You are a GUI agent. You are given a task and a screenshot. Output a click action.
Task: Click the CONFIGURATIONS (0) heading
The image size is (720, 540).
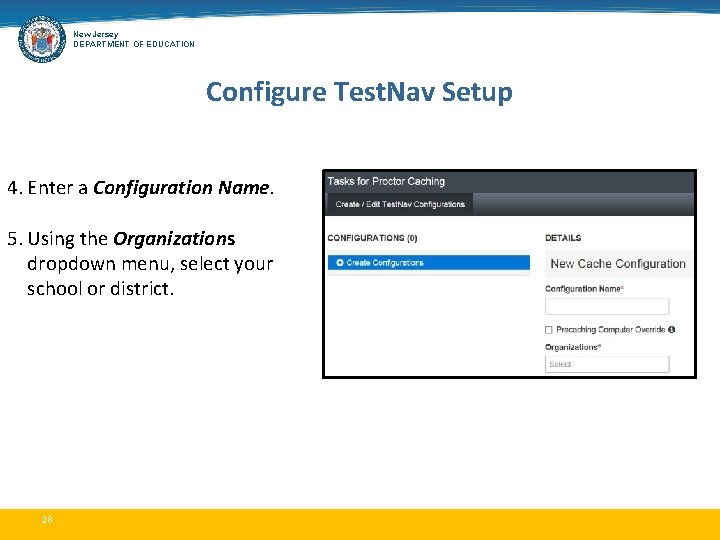(x=372, y=238)
